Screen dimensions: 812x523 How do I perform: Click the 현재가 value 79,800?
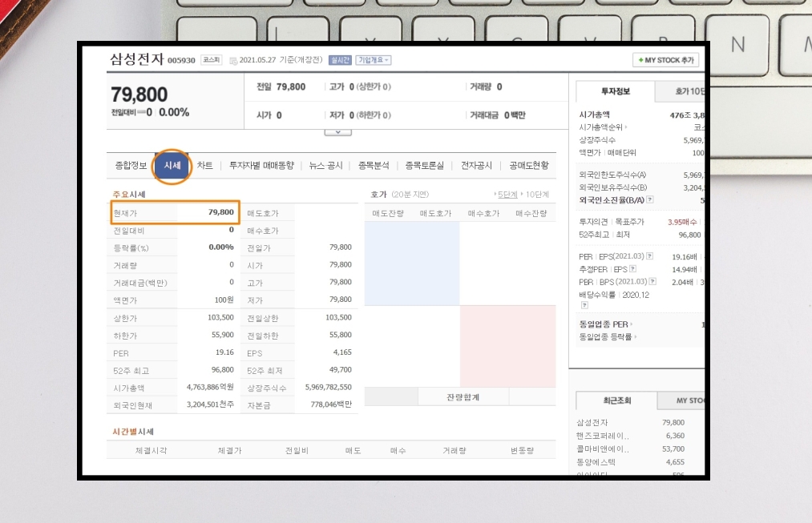[x=221, y=212]
